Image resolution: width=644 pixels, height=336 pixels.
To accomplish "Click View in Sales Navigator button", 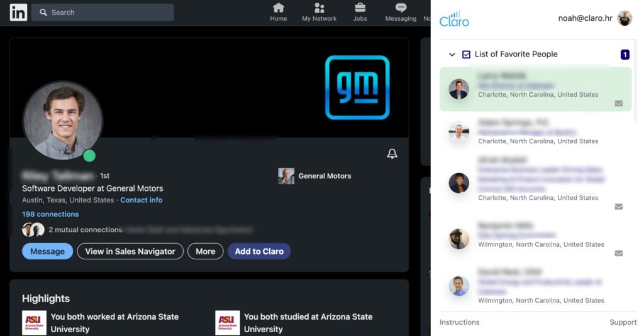I will coord(130,251).
